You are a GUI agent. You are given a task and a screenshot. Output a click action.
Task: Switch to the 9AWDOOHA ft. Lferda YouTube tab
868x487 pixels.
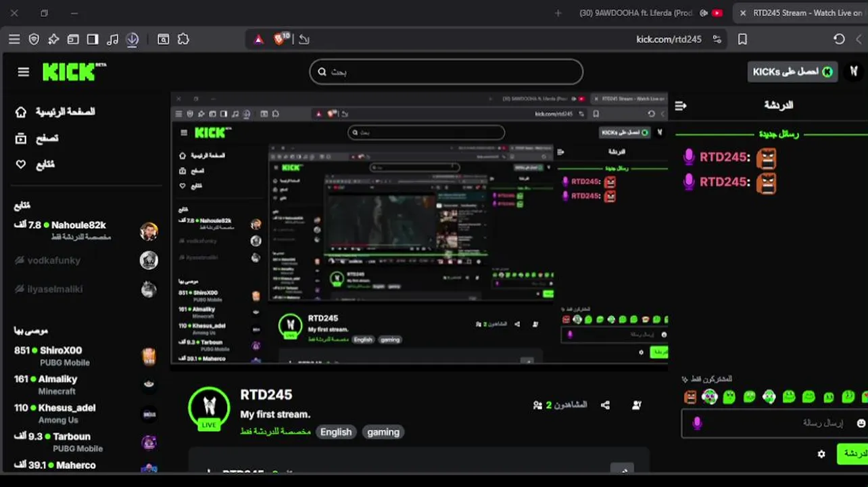click(637, 13)
